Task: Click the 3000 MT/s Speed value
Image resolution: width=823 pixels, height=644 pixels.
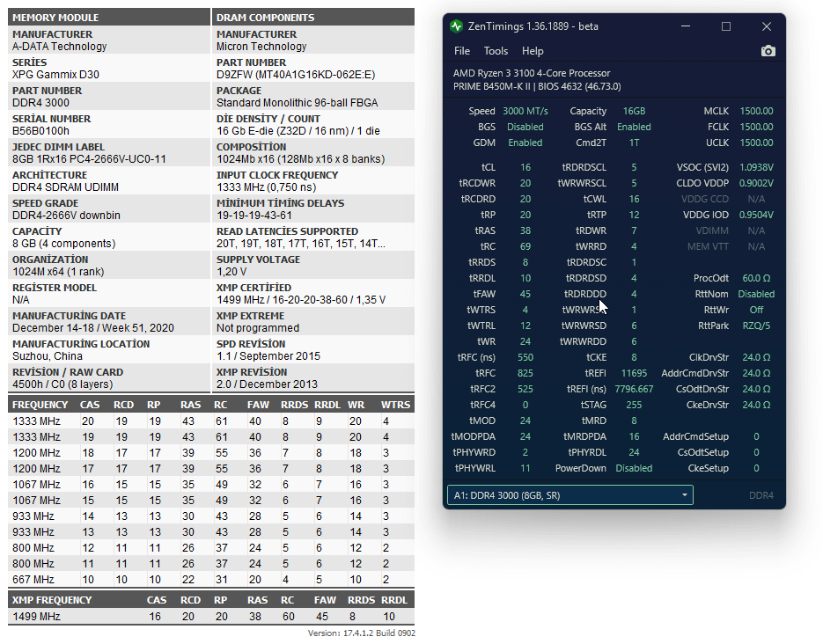Action: (525, 111)
